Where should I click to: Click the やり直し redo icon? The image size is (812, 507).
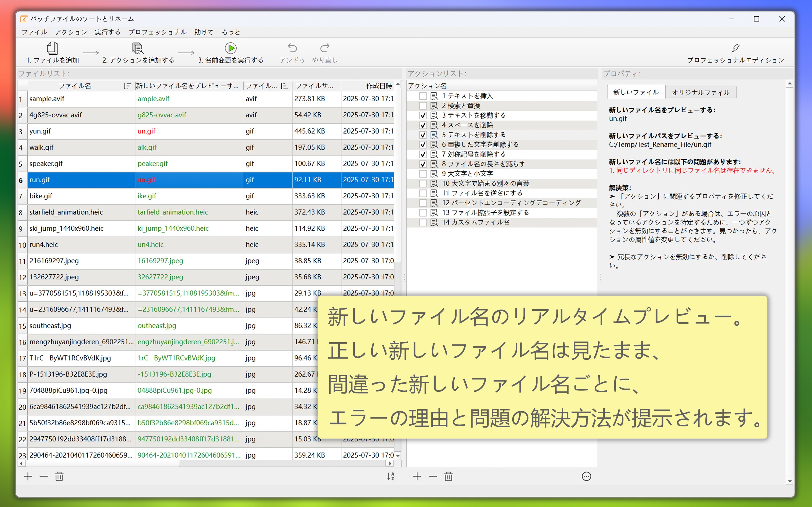(x=324, y=48)
